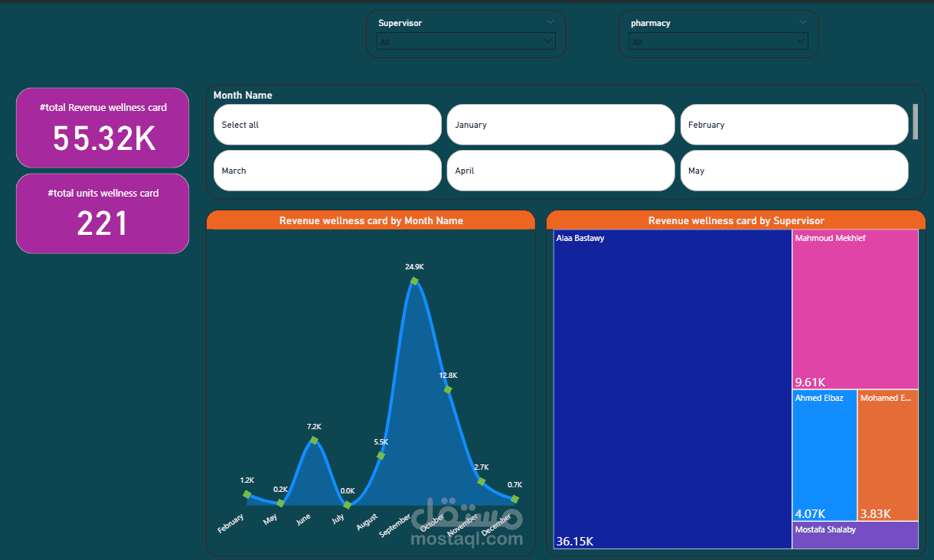Select Mostafa Shalaby purple treemap block
Image resolution: width=934 pixels, height=560 pixels.
(855, 536)
